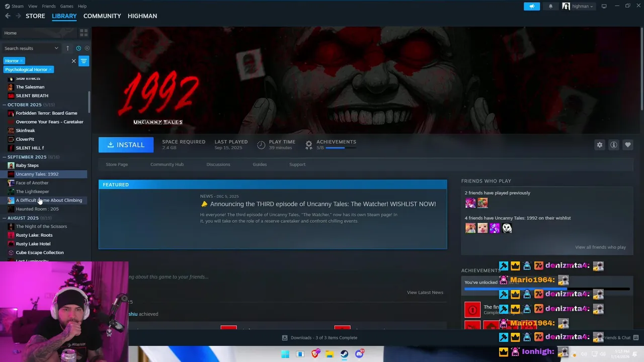Open the Search results sort dropdown
This screenshot has width=644, height=362.
(x=31, y=48)
